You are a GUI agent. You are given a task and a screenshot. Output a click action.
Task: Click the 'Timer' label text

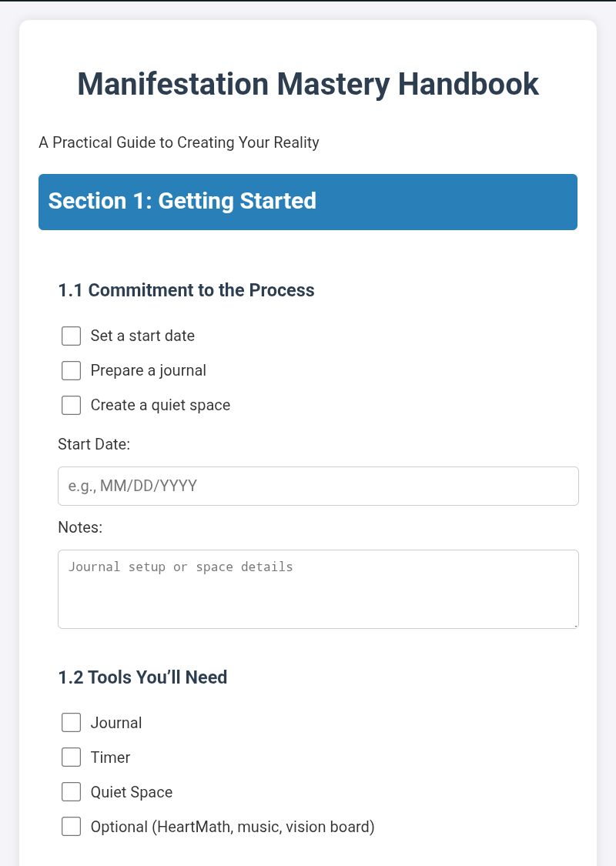(x=110, y=757)
